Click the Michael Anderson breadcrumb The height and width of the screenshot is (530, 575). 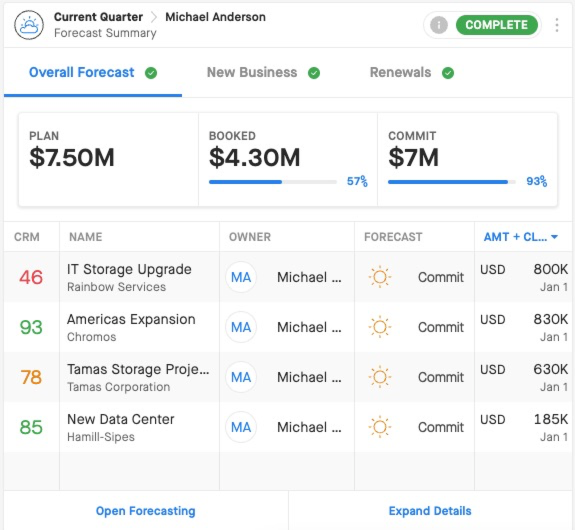coord(215,17)
